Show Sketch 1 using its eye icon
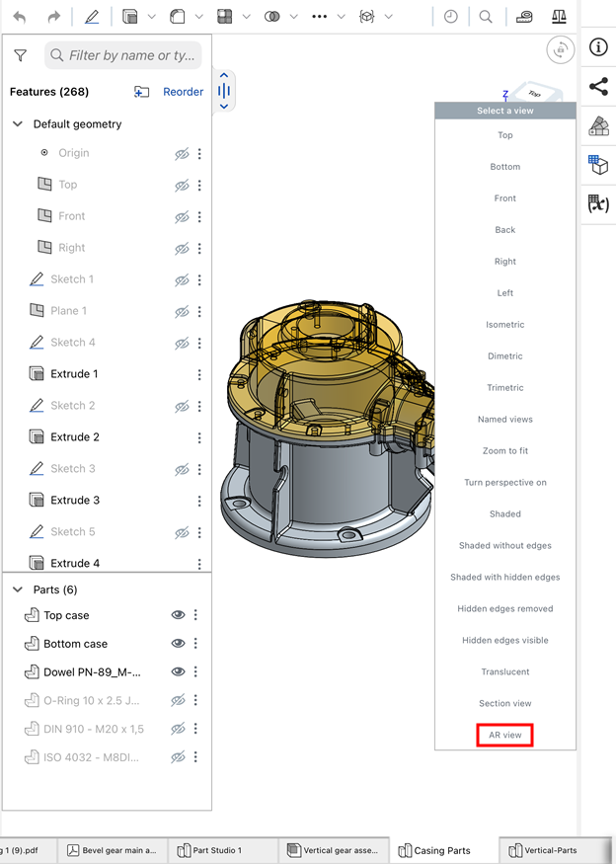This screenshot has width=616, height=864. (x=182, y=279)
